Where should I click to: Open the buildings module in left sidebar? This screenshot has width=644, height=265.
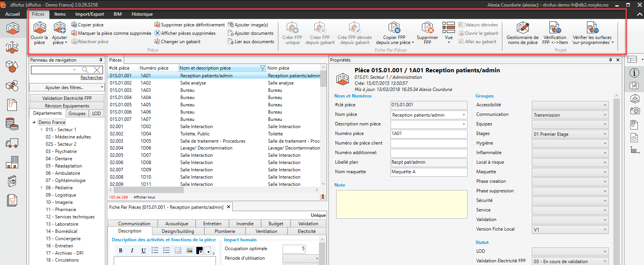pyautogui.click(x=12, y=162)
